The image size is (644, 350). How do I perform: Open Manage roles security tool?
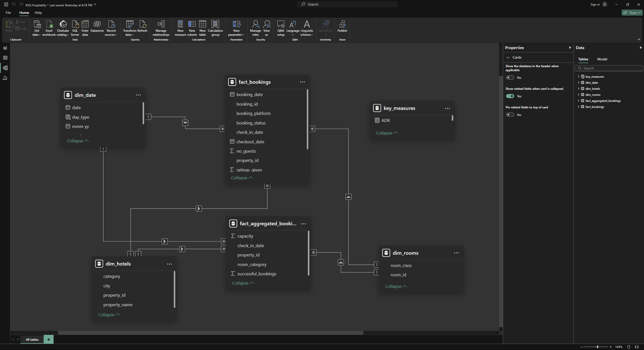[255, 28]
